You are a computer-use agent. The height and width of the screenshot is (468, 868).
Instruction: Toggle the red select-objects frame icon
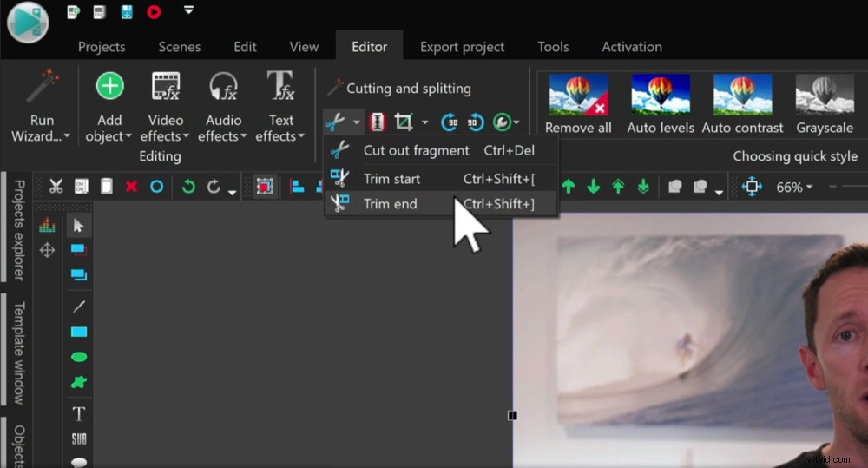[265, 187]
